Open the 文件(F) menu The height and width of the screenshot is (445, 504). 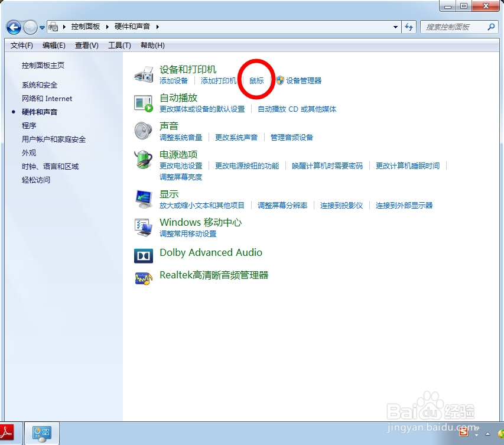pyautogui.click(x=21, y=46)
